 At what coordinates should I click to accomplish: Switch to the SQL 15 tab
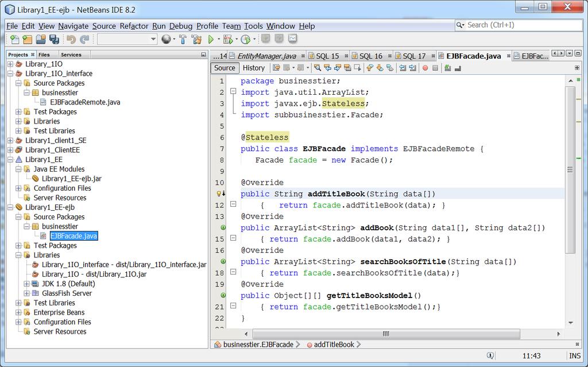point(327,56)
